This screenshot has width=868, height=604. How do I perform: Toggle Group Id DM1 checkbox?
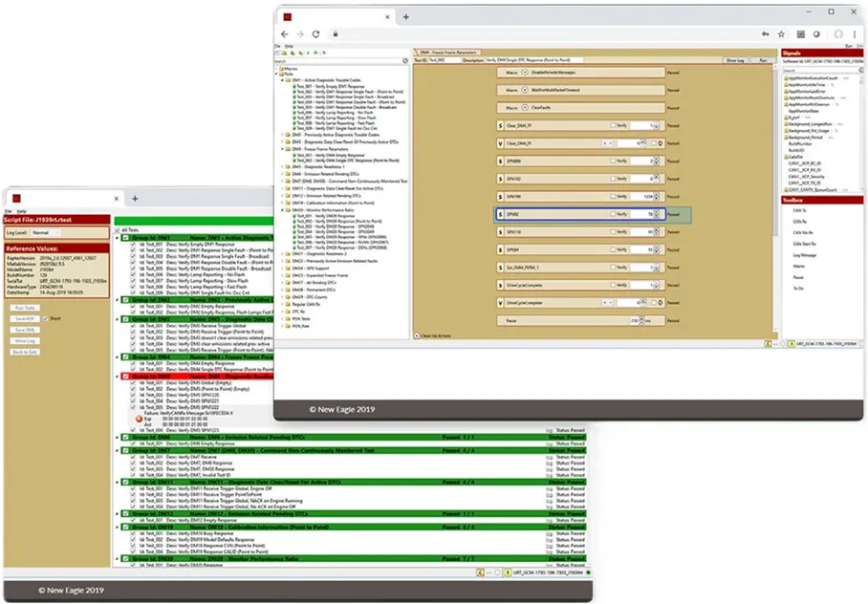pyautogui.click(x=124, y=238)
